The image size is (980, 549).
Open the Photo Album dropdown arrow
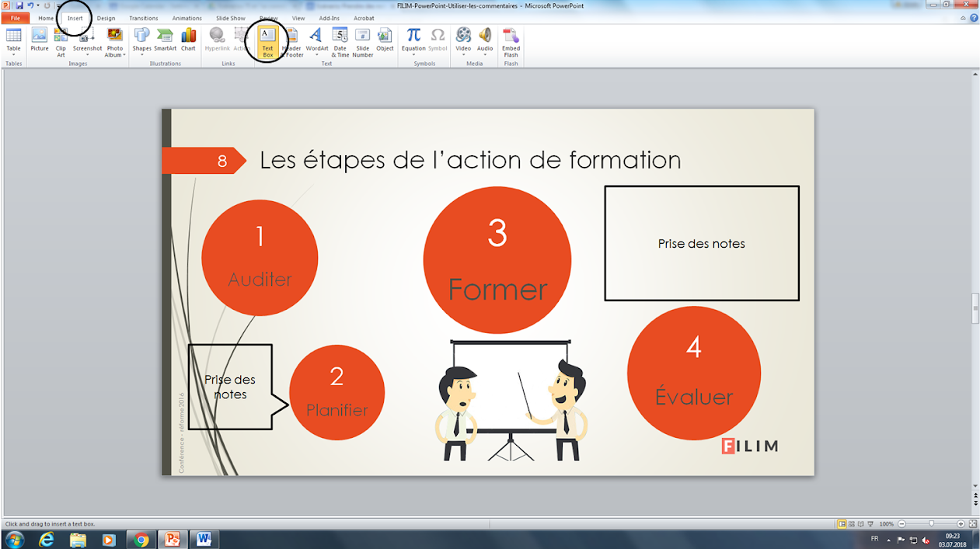click(124, 55)
